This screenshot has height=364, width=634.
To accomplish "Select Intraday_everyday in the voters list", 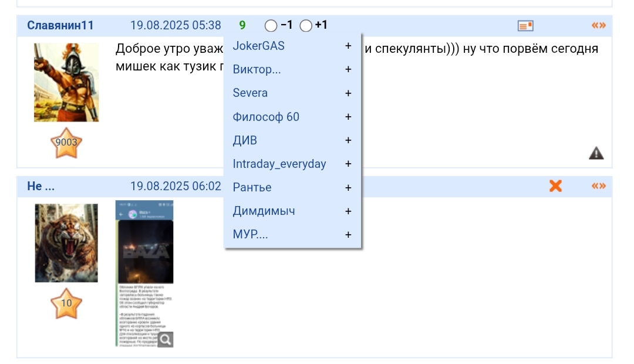I will point(279,164).
